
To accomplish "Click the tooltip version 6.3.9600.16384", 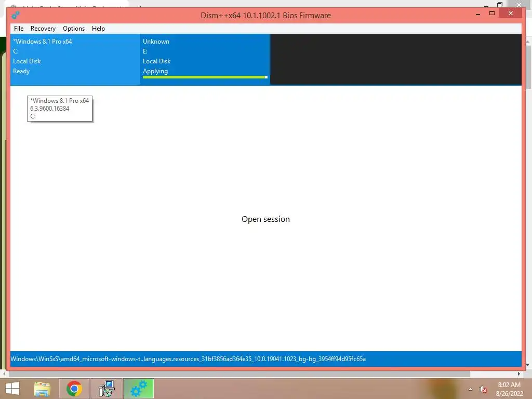I will 49,109.
